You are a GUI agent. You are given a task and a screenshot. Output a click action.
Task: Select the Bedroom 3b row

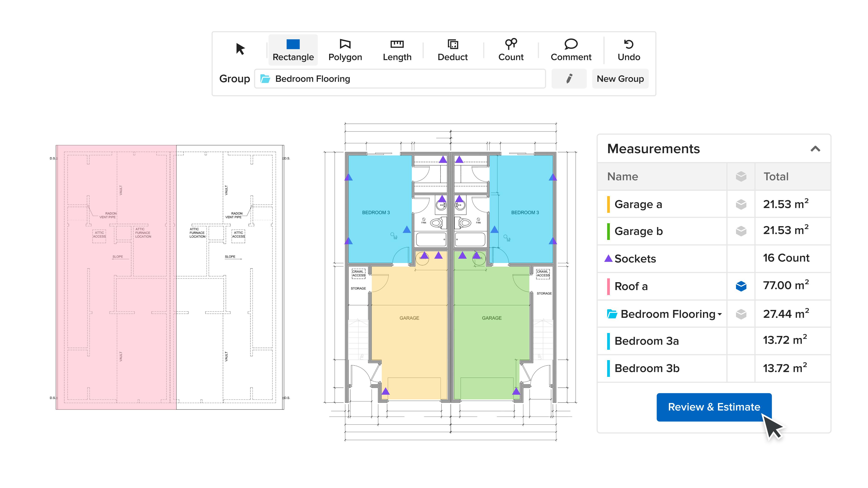point(714,368)
